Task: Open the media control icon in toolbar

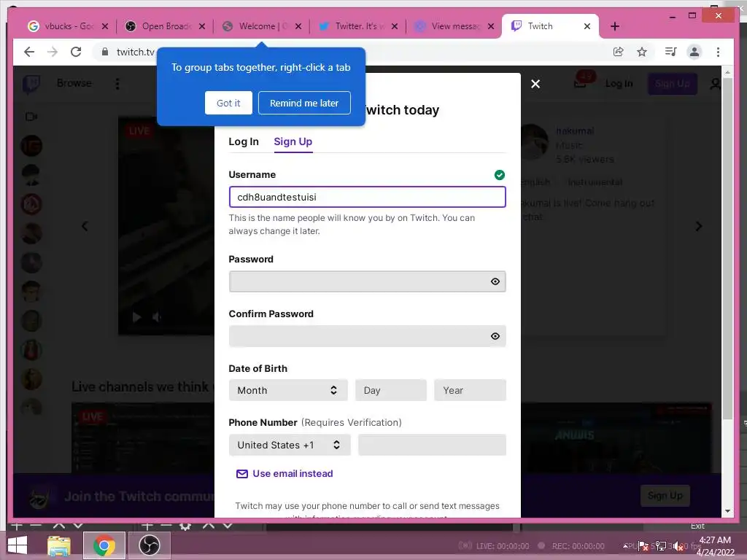Action: 671,52
